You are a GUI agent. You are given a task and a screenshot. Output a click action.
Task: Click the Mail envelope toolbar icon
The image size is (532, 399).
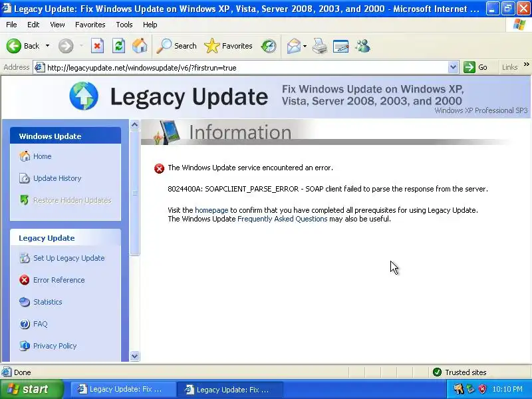[x=294, y=46]
